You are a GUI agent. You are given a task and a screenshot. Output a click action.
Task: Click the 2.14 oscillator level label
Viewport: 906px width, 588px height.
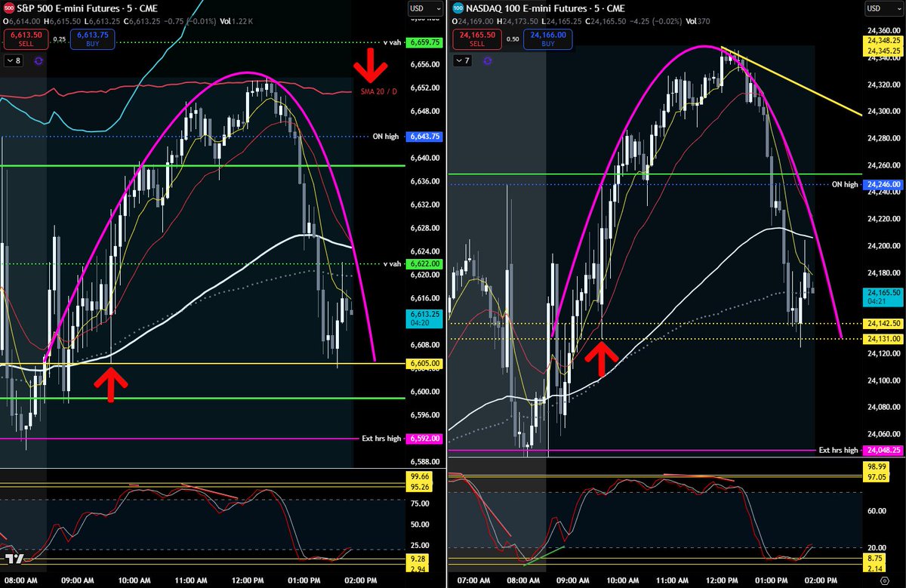(876, 568)
